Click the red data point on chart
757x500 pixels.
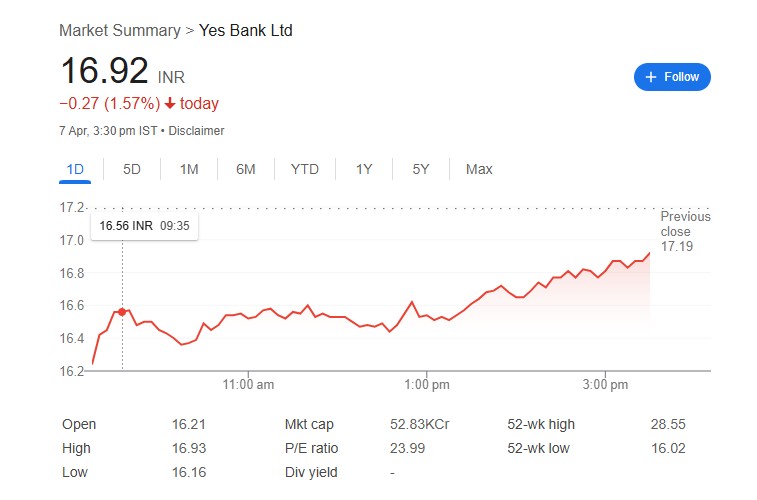coord(122,312)
